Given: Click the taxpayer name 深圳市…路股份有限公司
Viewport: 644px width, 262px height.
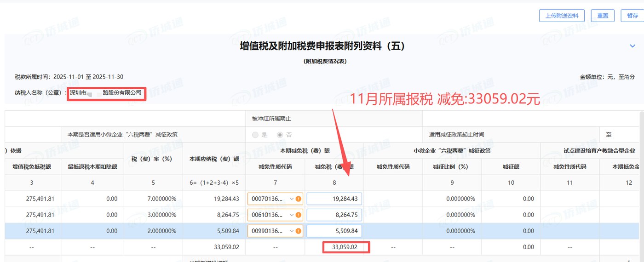Looking at the screenshot, I should point(107,93).
